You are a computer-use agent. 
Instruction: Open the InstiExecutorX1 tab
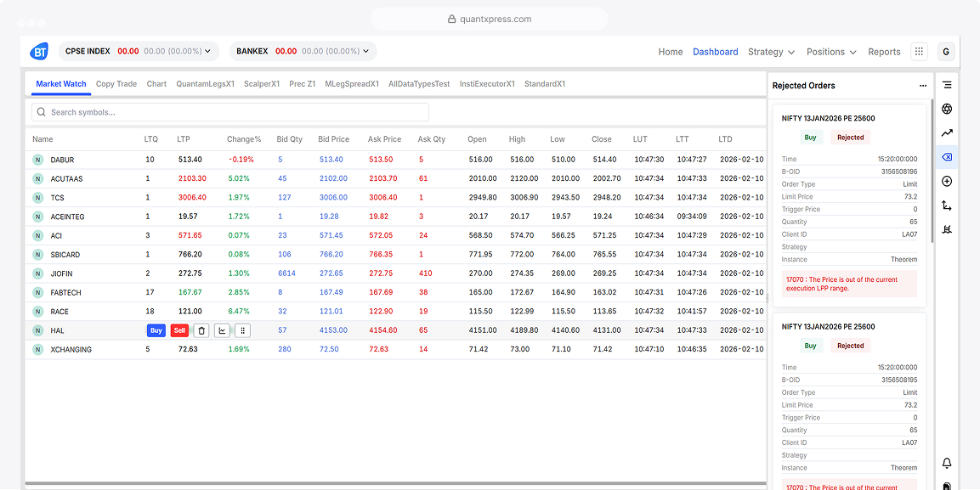click(487, 83)
